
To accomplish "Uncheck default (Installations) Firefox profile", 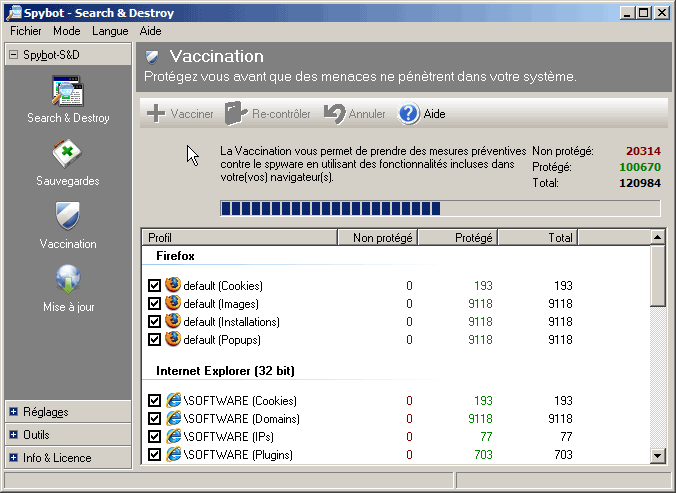I will (x=154, y=322).
